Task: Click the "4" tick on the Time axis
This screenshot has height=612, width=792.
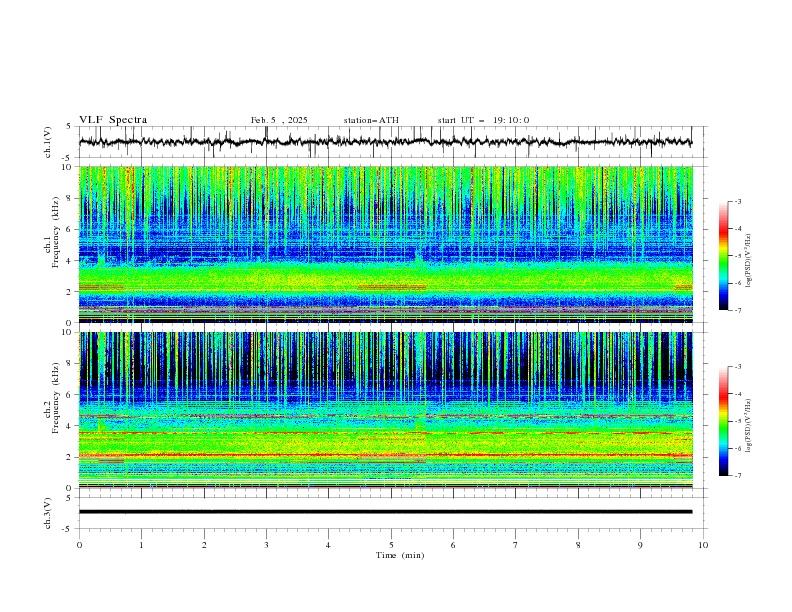Action: [x=328, y=545]
